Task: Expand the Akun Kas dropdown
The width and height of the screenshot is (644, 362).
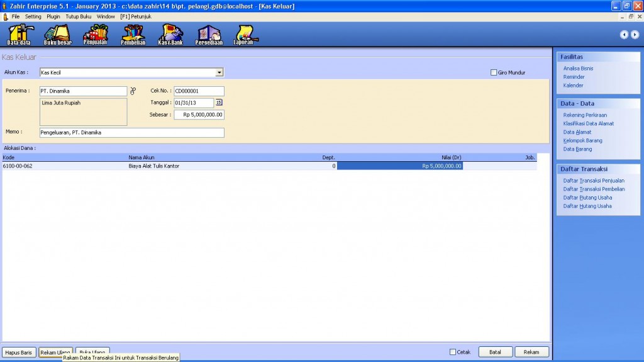Action: click(x=219, y=73)
